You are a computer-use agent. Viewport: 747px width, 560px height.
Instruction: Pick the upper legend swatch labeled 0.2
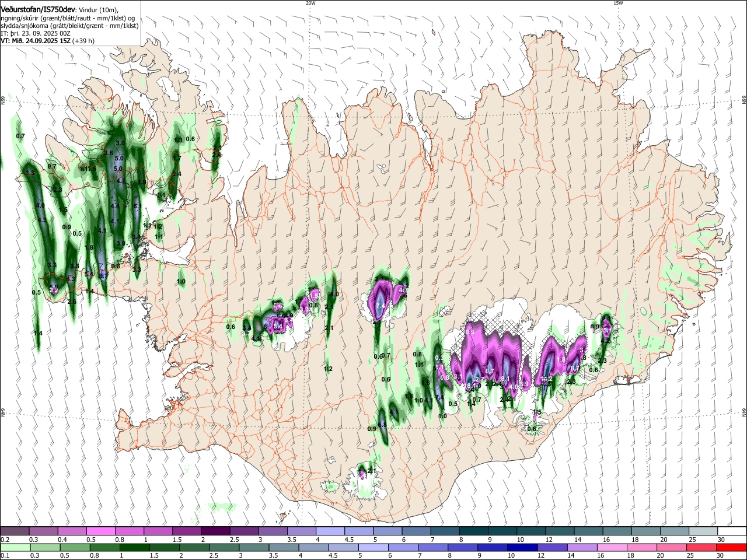(x=15, y=531)
